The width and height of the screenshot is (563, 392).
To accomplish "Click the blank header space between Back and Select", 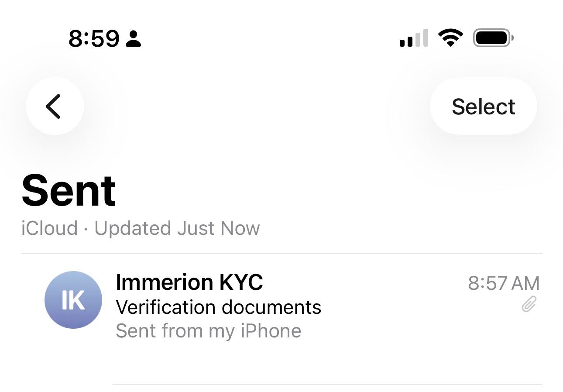I will [x=257, y=107].
